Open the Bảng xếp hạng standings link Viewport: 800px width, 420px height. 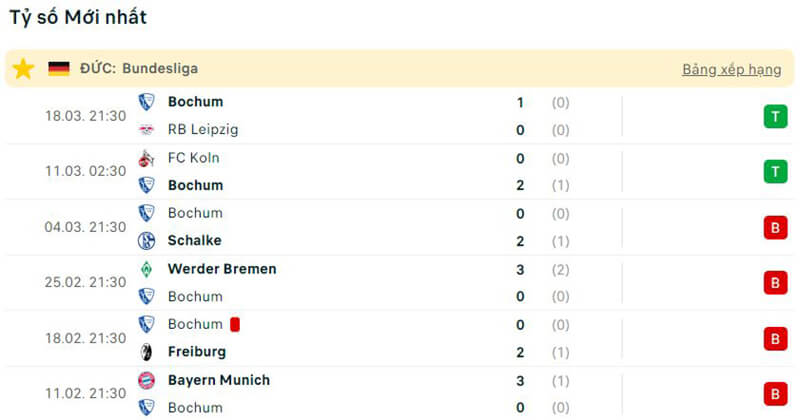click(731, 70)
